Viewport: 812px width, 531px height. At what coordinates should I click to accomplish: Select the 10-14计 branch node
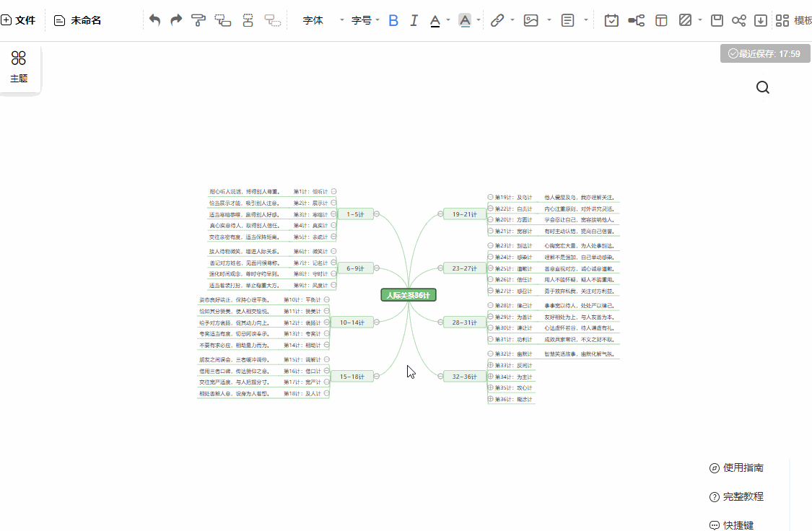352,322
